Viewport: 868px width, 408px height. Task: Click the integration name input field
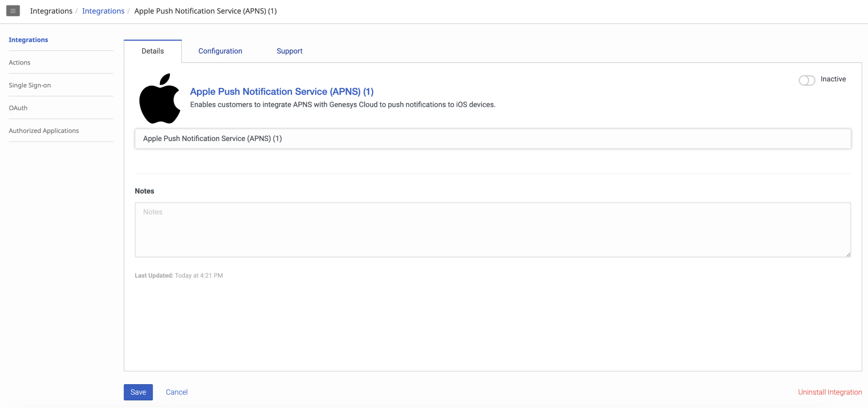[x=493, y=138]
